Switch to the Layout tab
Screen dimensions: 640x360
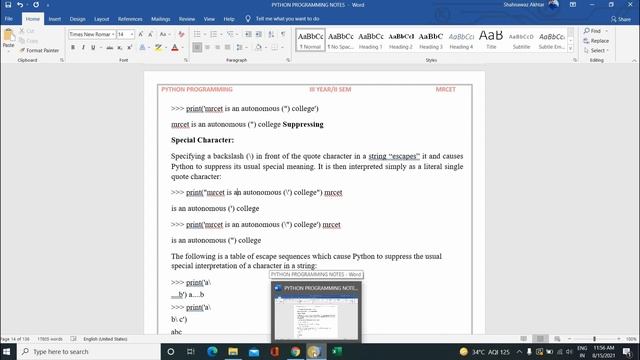[102, 19]
